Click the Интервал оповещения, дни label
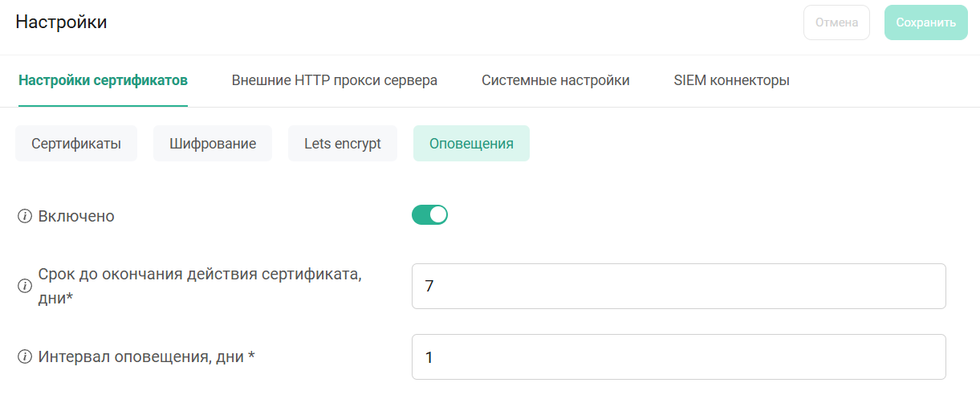 146,356
